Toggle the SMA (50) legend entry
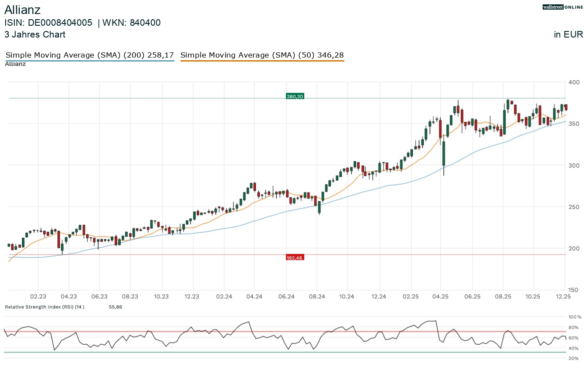The height and width of the screenshot is (370, 588). (262, 55)
